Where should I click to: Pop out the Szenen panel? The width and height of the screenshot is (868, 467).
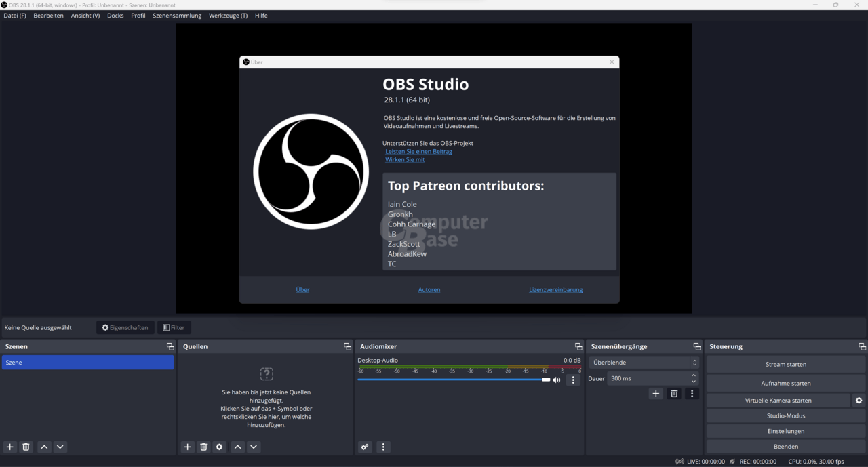[x=170, y=346]
